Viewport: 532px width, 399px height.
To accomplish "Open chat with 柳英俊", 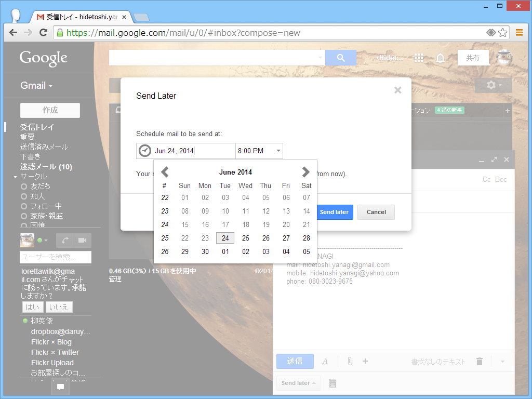I will pos(42,321).
